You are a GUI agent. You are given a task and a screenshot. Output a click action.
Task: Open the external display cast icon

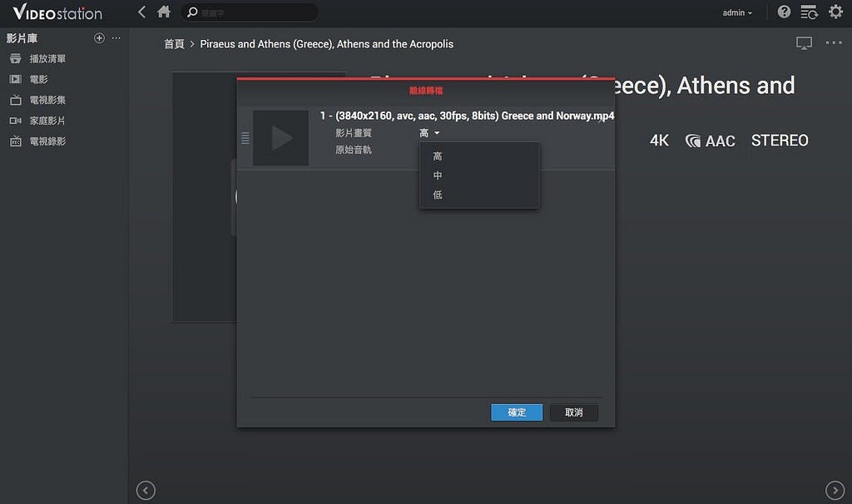tap(804, 43)
